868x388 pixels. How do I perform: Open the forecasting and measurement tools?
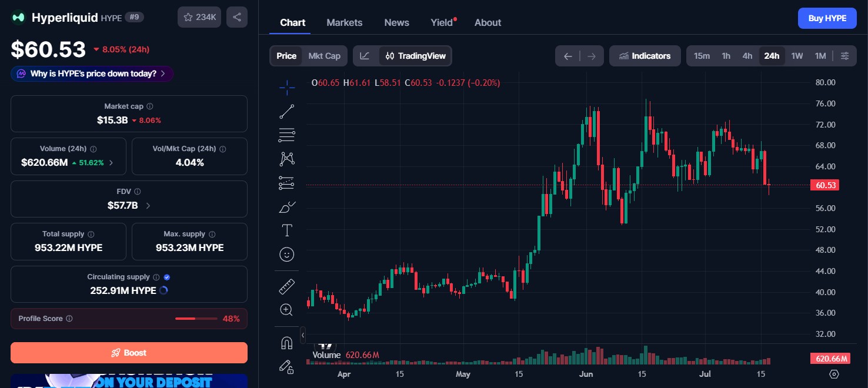[x=287, y=183]
